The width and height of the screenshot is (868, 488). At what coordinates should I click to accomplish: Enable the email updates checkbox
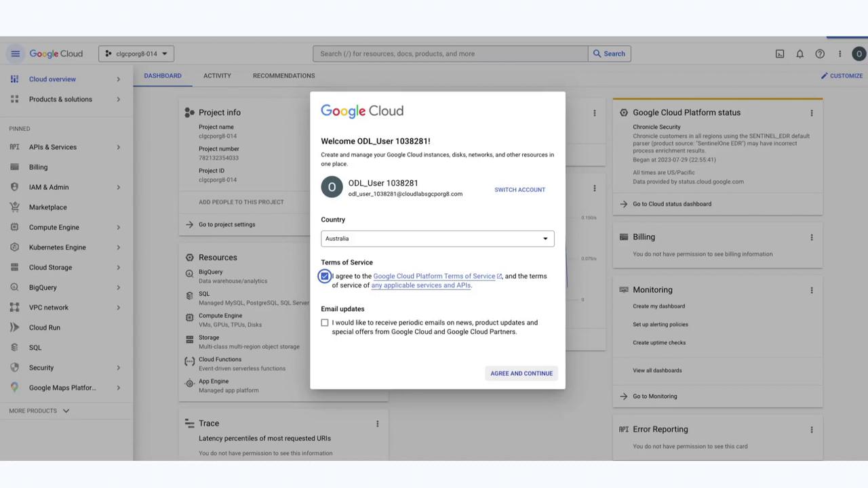tap(325, 323)
